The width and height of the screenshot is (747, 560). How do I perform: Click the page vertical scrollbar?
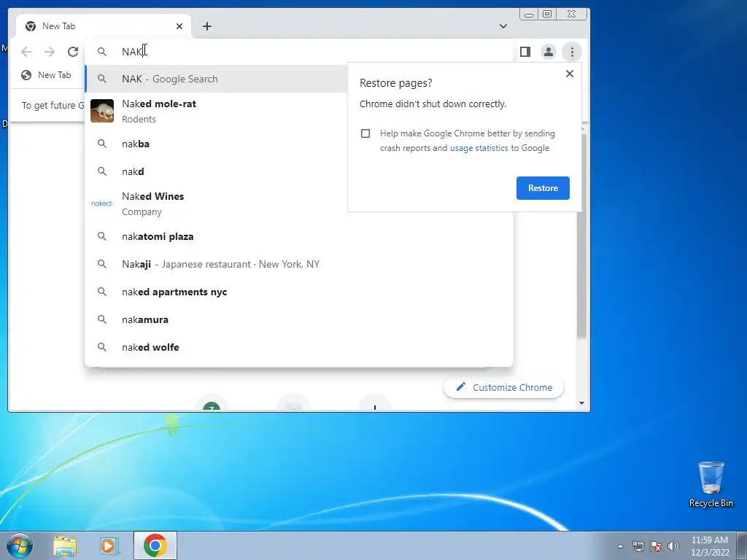581,236
